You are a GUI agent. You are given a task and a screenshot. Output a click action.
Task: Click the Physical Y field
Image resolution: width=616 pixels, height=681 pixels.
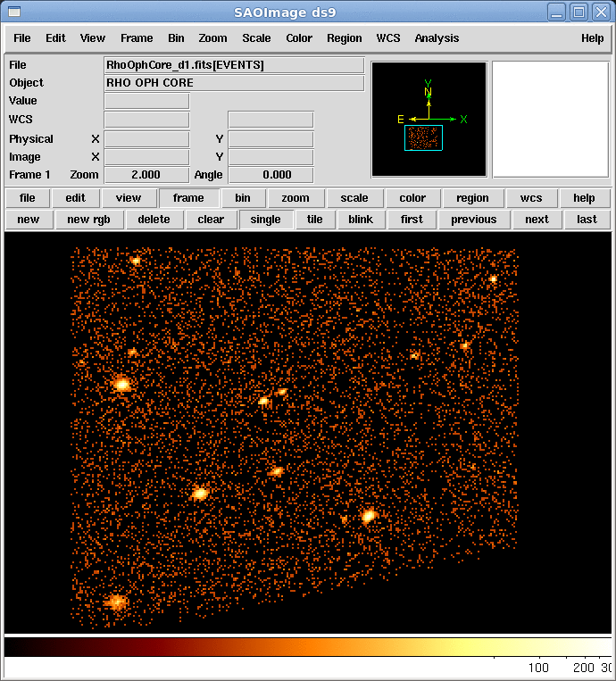[x=271, y=139]
